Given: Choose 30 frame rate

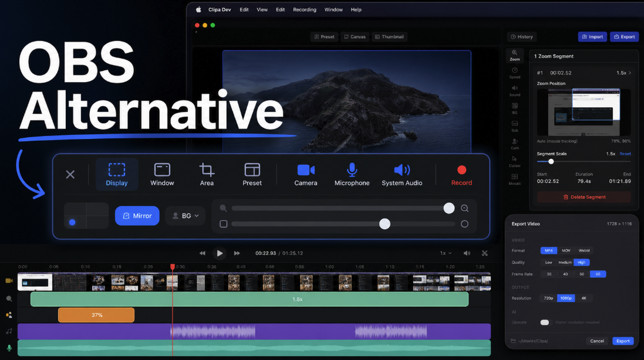Looking at the screenshot, I should pyautogui.click(x=549, y=274).
